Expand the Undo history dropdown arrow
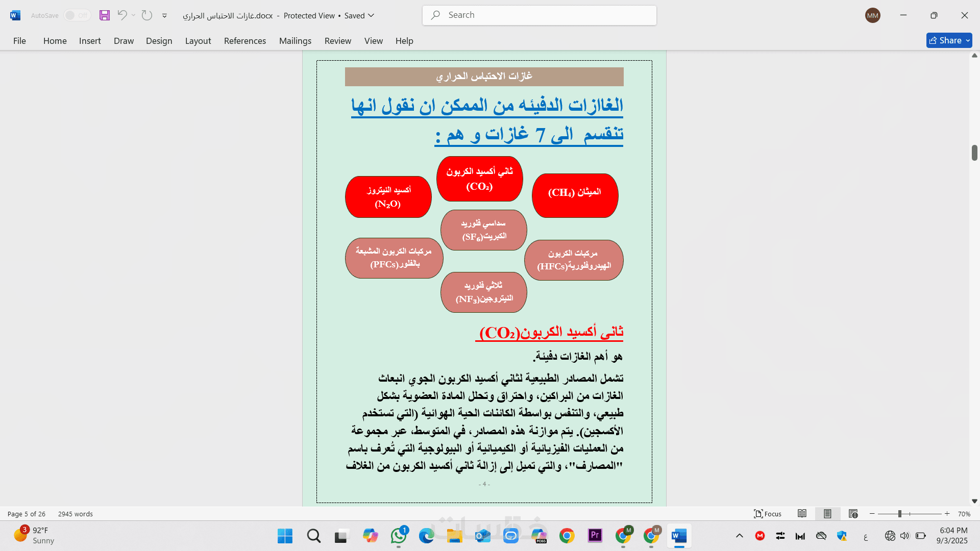Image resolution: width=980 pixels, height=551 pixels. 134,15
